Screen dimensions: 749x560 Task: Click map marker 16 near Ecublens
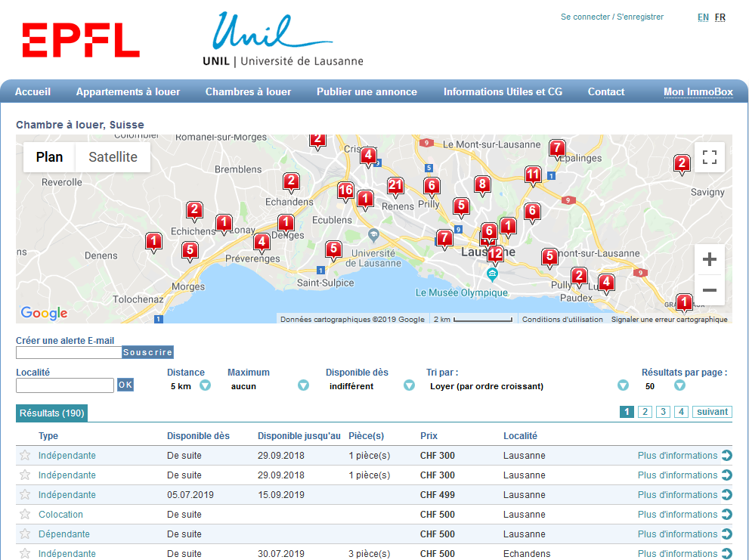pos(345,190)
